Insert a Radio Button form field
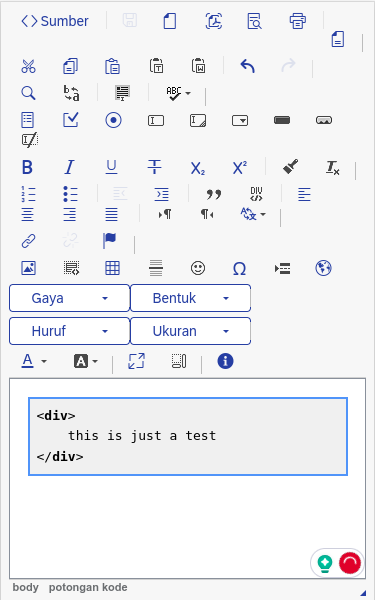Image resolution: width=375 pixels, height=600 pixels. tap(113, 120)
